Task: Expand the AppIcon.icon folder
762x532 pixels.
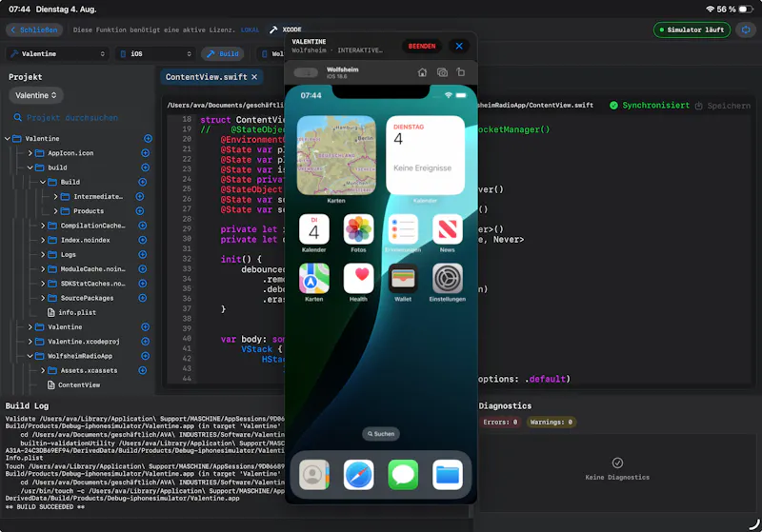Action: pyautogui.click(x=30, y=153)
